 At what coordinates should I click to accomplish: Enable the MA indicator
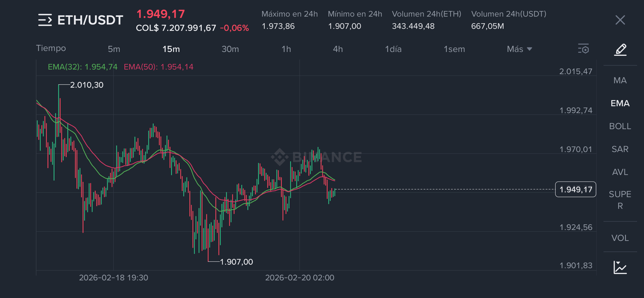620,80
